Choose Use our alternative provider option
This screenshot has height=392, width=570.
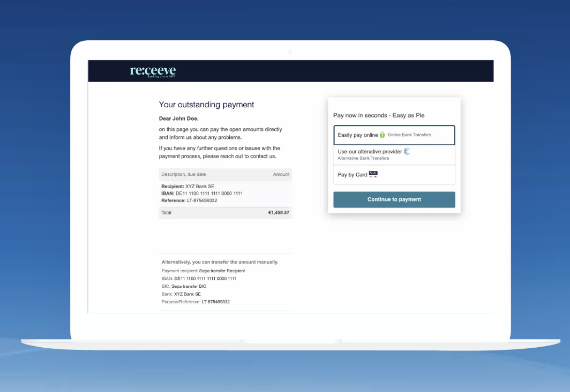[x=394, y=155]
